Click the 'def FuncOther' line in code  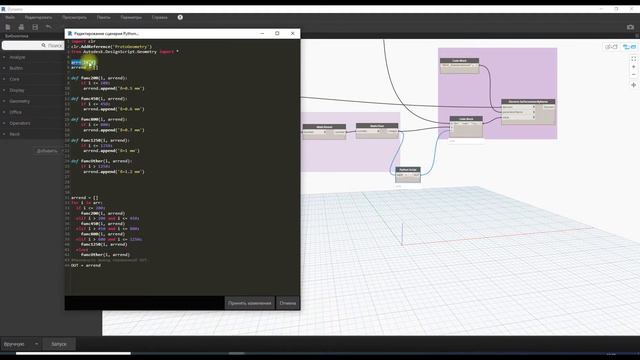(x=102, y=161)
